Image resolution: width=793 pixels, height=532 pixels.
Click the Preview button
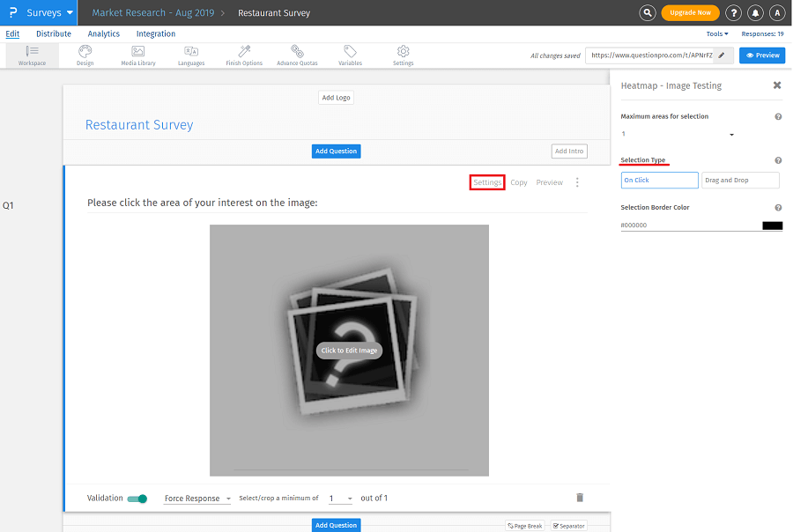(761, 55)
